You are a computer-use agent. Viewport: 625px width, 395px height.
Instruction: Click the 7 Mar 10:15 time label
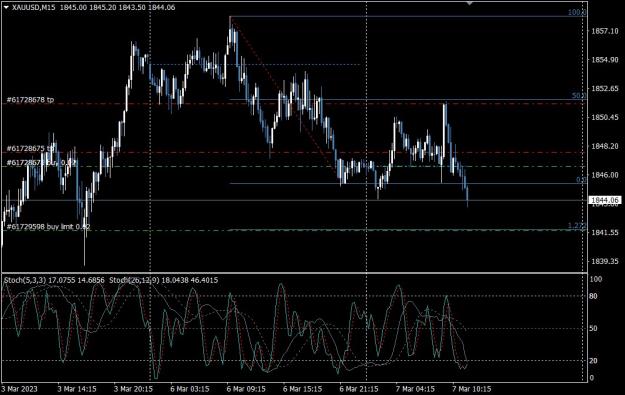click(x=472, y=389)
